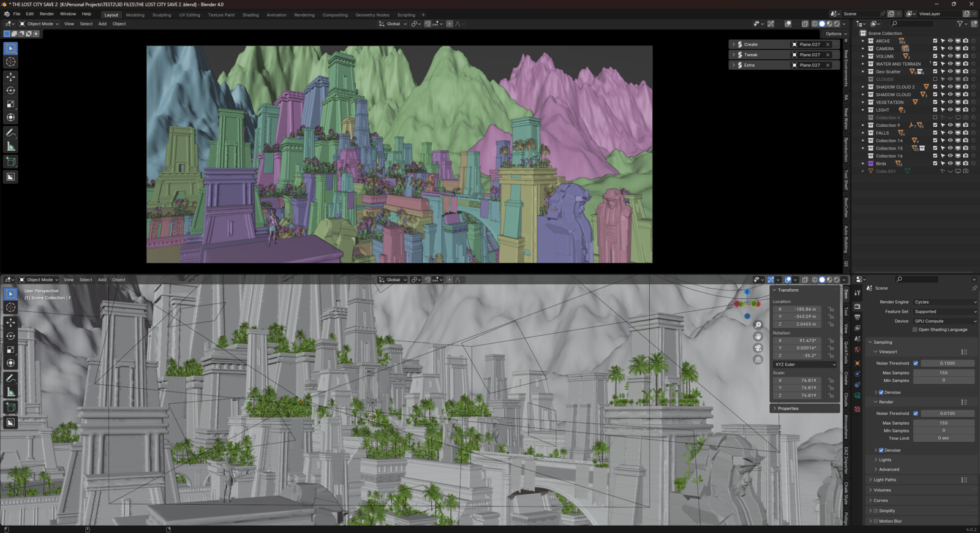Open the Add menu in bottom viewport
The image size is (980, 533).
102,279
